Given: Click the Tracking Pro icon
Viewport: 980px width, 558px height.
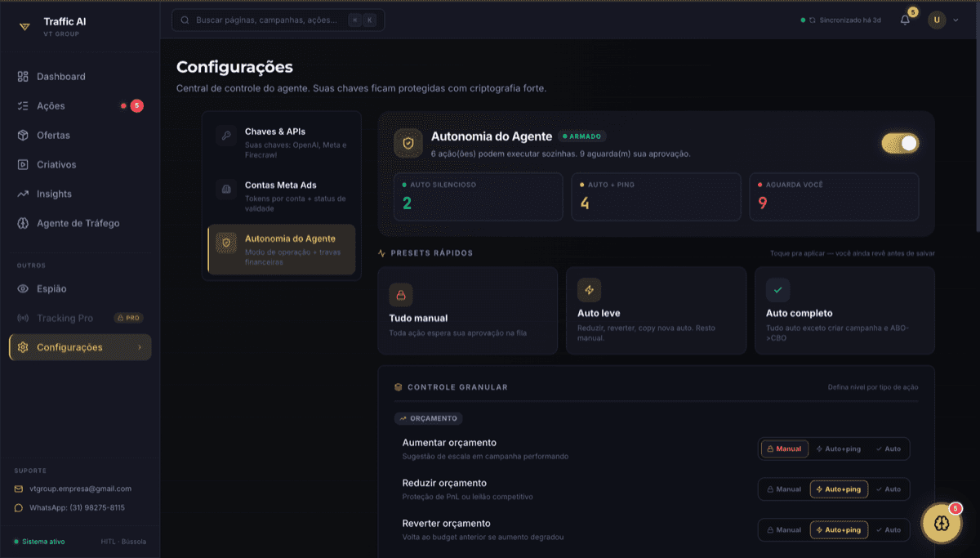Looking at the screenshot, I should (x=23, y=319).
